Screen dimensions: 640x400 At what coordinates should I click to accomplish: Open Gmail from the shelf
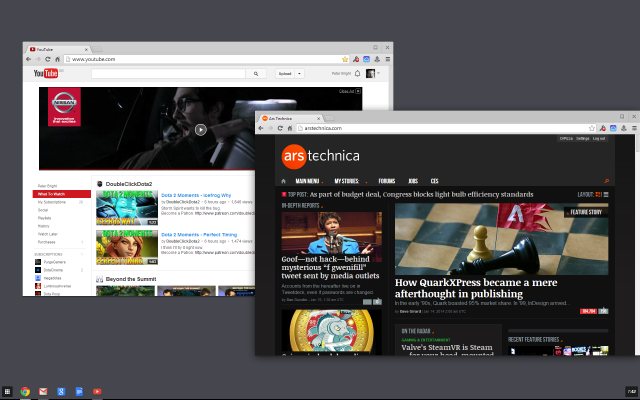(43, 391)
